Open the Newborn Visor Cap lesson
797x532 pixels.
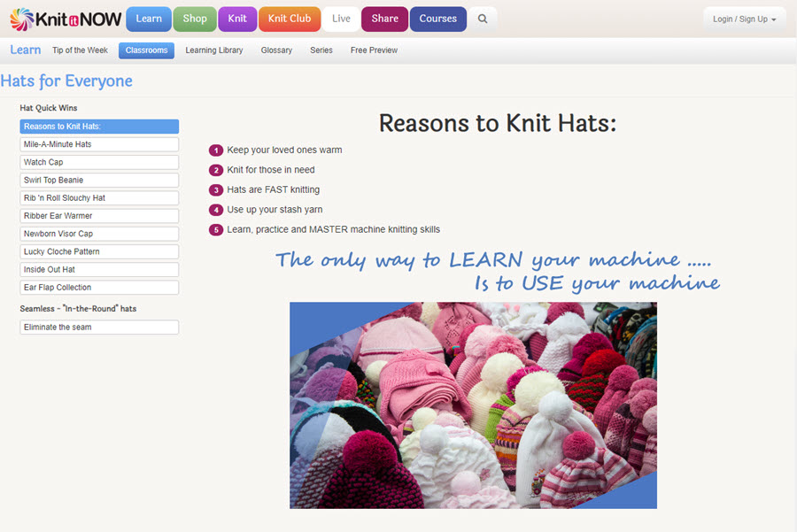click(x=99, y=234)
